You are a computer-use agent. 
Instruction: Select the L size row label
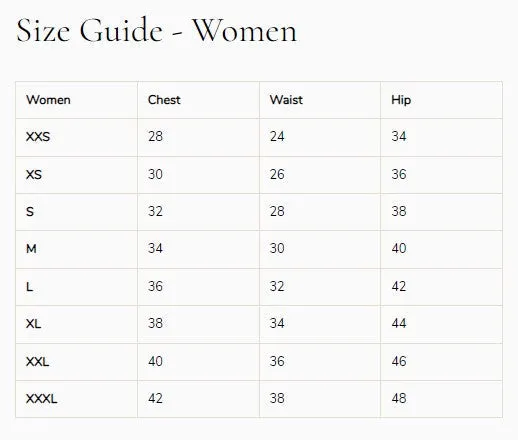pyautogui.click(x=29, y=287)
